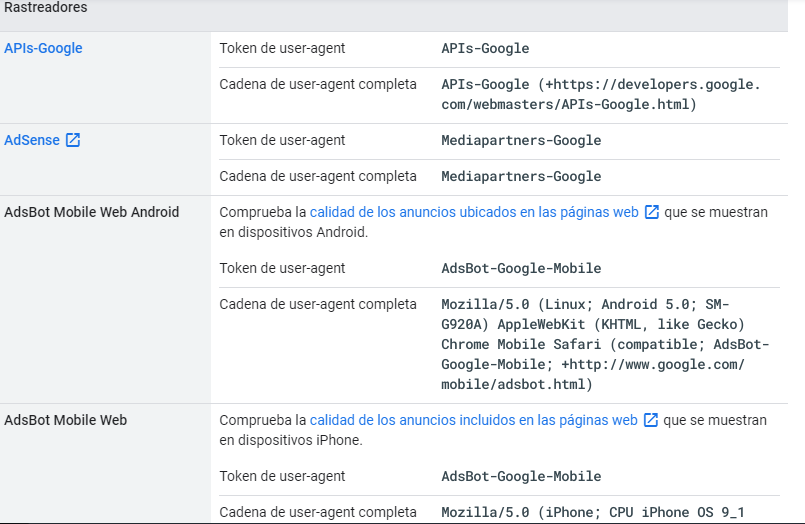
Task: Open the APIs-Google link
Action: click(43, 48)
